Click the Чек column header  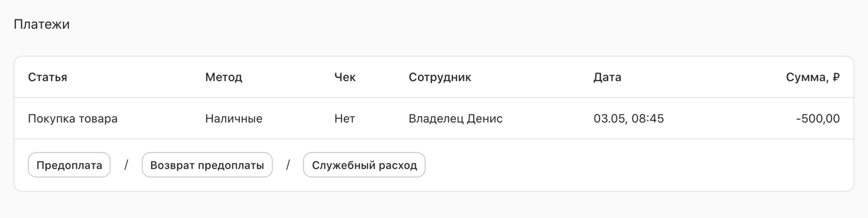click(x=345, y=77)
